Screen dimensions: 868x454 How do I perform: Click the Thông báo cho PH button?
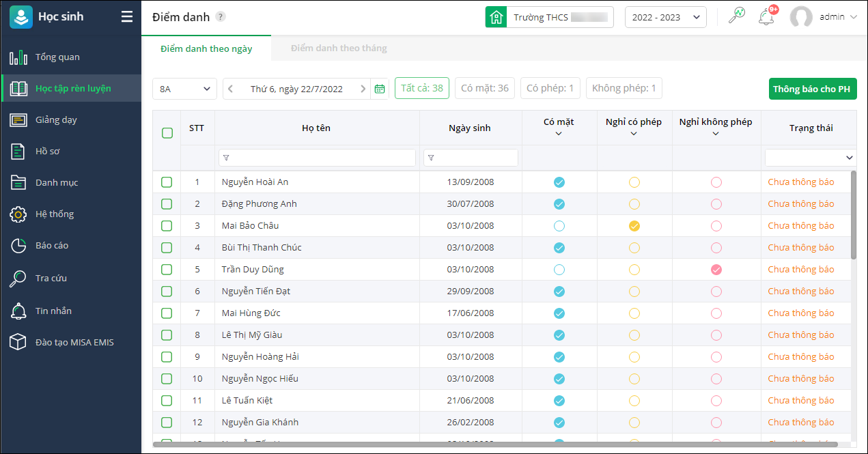812,89
